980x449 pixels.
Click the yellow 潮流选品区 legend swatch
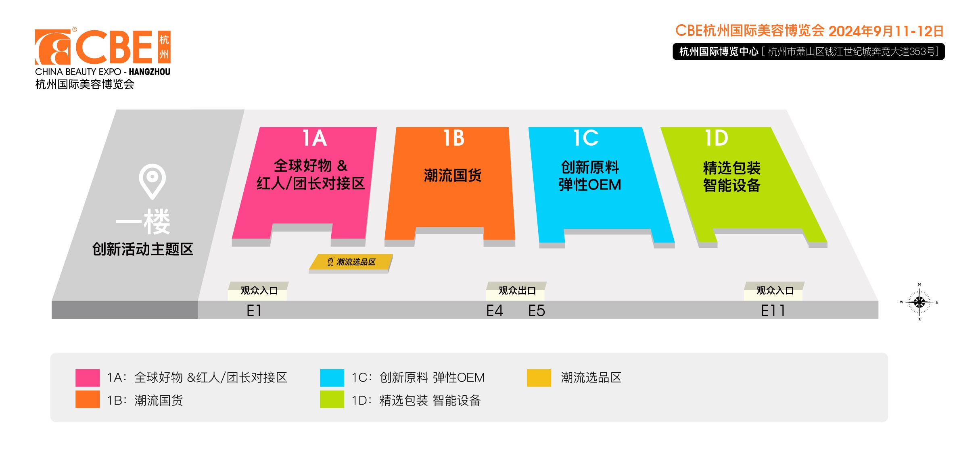click(539, 378)
